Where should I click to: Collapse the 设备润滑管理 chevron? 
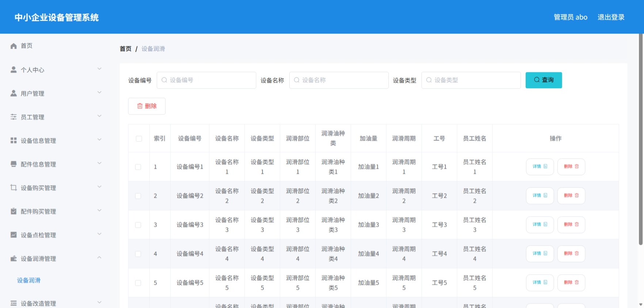click(99, 258)
